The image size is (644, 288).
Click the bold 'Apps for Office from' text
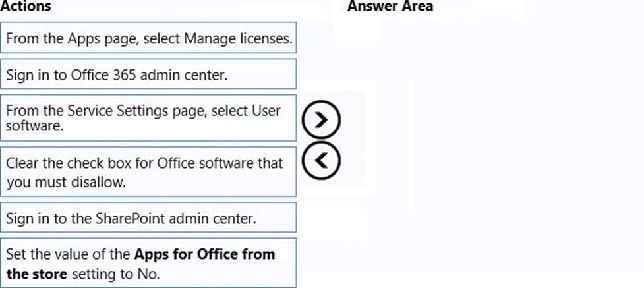204,254
